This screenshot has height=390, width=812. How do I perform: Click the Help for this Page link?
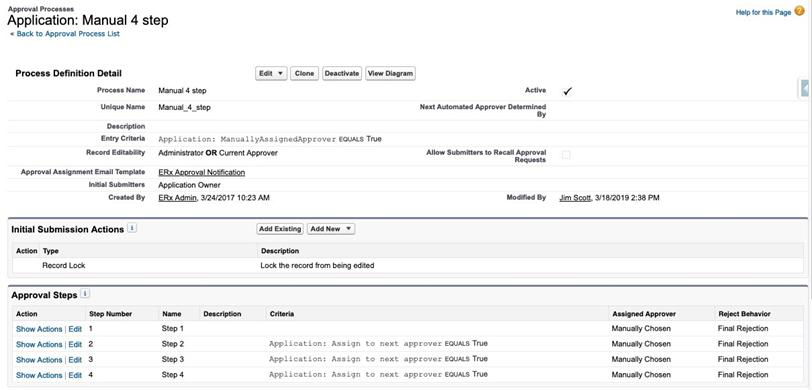tap(763, 12)
